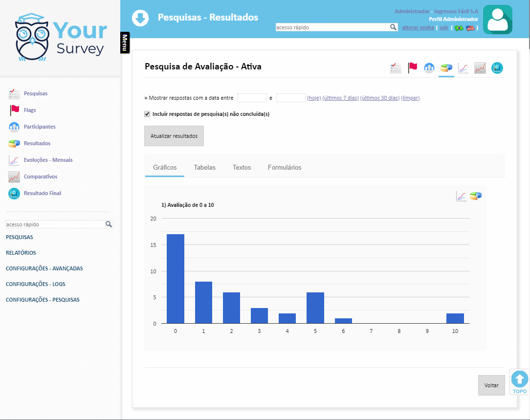
Task: Click the start date input field
Action: (x=252, y=98)
